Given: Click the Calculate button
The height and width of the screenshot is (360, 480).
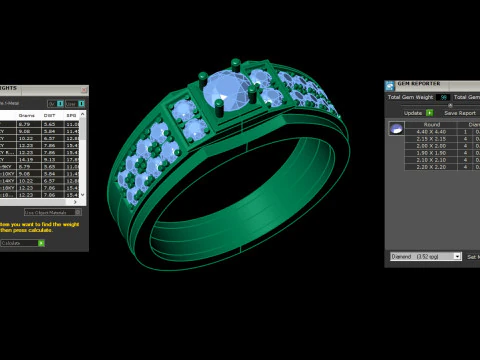Looking at the screenshot, I should [23, 243].
